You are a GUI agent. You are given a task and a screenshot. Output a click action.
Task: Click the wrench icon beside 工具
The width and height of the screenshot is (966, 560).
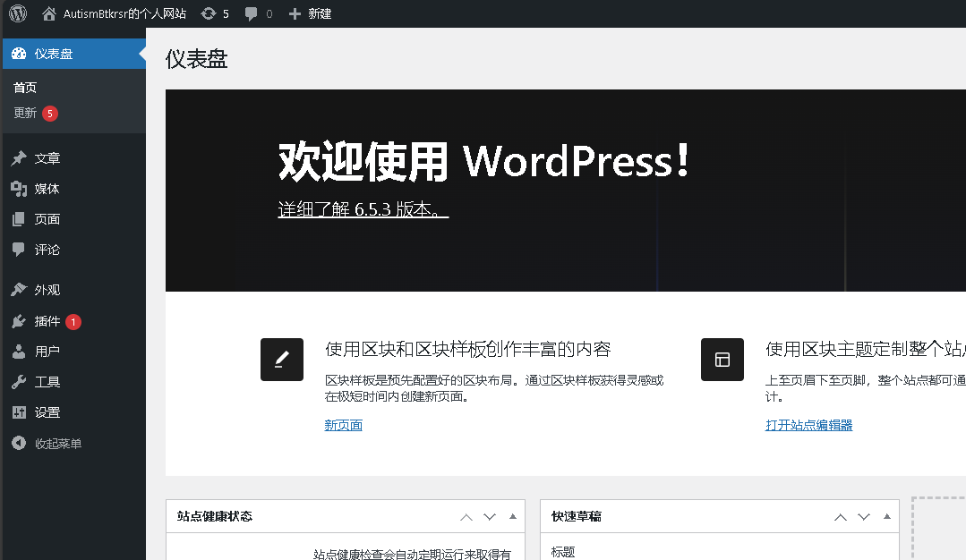[x=19, y=382]
